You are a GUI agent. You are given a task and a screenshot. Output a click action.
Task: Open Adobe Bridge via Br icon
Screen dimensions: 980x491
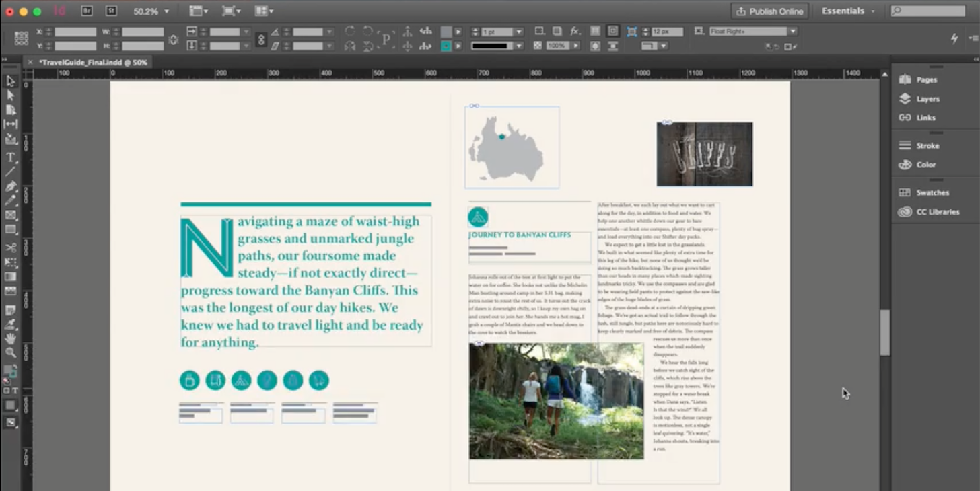coord(87,11)
